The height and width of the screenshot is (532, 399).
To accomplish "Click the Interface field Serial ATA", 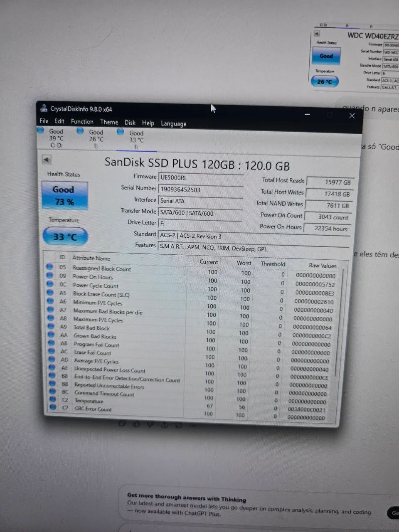I will point(200,201).
